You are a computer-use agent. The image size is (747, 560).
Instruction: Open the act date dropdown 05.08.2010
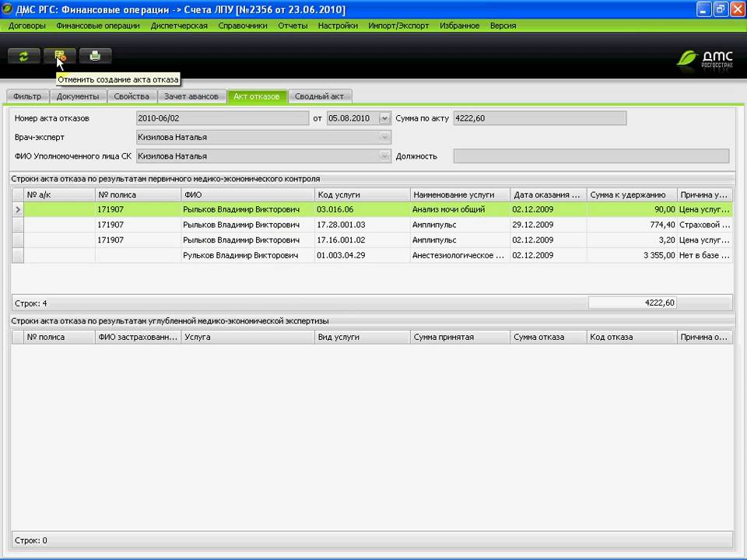[x=384, y=118]
